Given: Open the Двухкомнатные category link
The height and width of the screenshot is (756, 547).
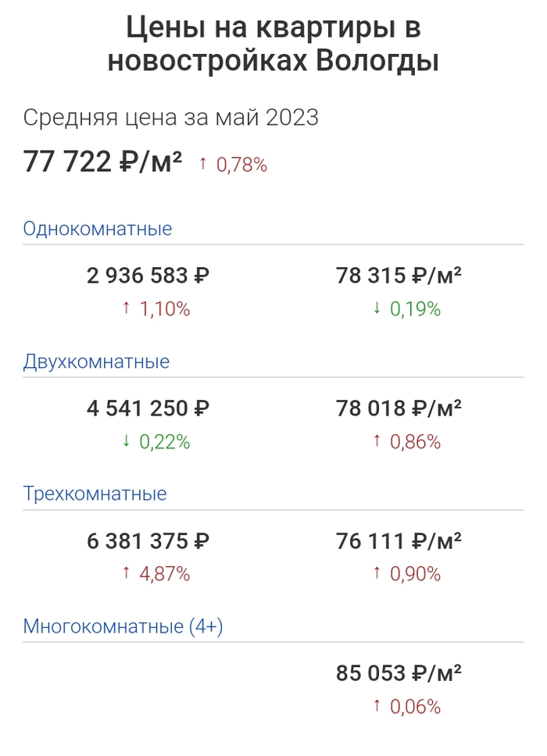Looking at the screenshot, I should 96,362.
